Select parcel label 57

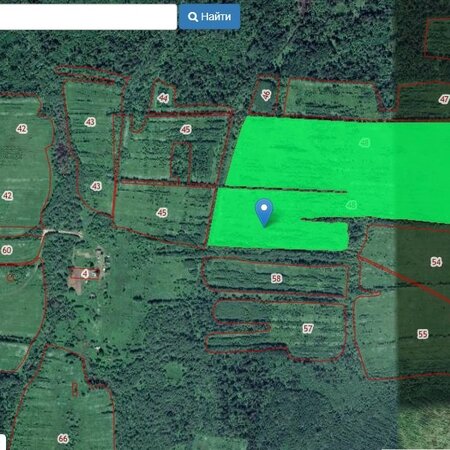[x=308, y=329]
